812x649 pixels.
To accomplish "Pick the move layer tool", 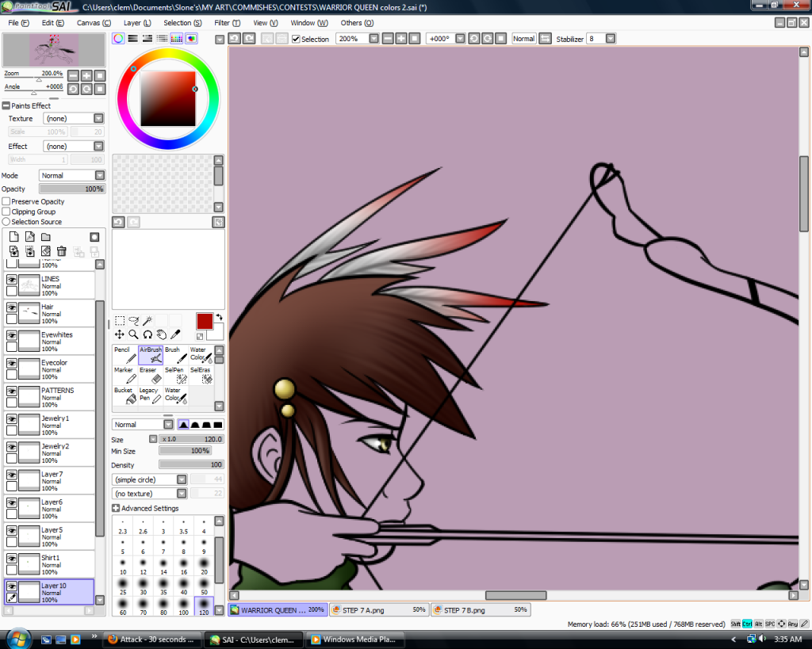I will click(x=120, y=334).
